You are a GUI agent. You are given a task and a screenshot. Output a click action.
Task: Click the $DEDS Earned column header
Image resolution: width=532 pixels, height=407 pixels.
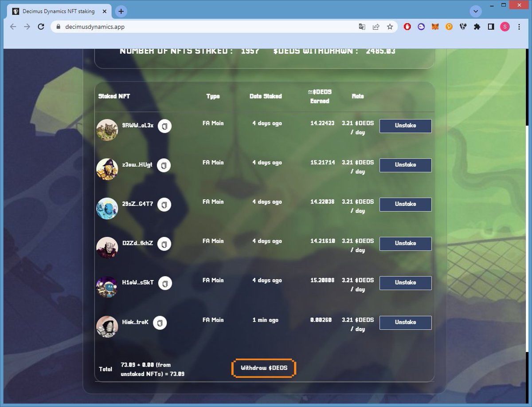tap(320, 96)
